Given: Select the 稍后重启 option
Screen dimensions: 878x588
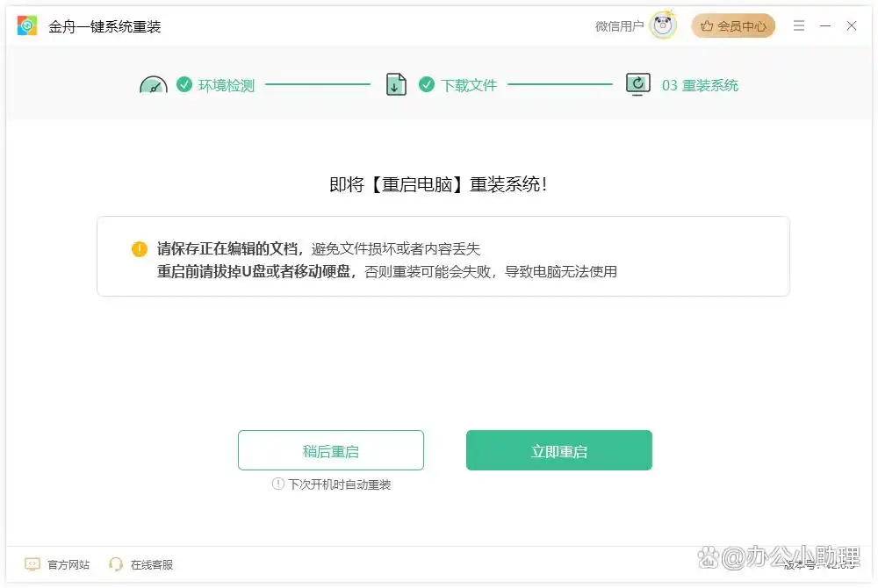Looking at the screenshot, I should [330, 449].
